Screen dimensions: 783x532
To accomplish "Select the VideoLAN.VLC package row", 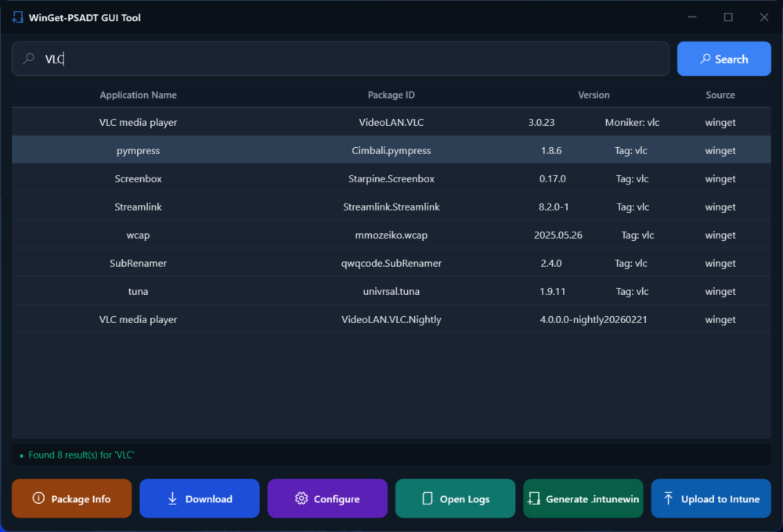I will [x=391, y=122].
